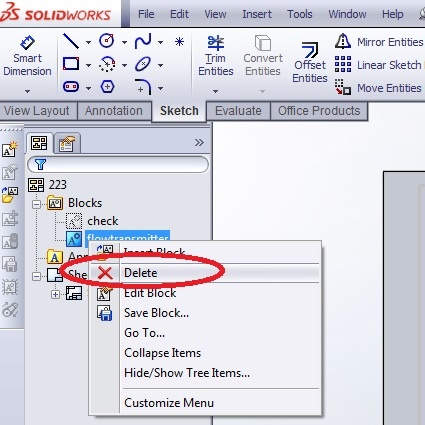The height and width of the screenshot is (425, 425).
Task: Open the Tools menu
Action: 300,14
